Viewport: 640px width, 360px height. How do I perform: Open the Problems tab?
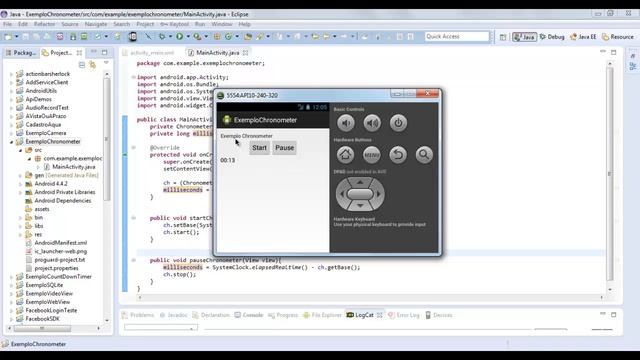click(x=138, y=315)
